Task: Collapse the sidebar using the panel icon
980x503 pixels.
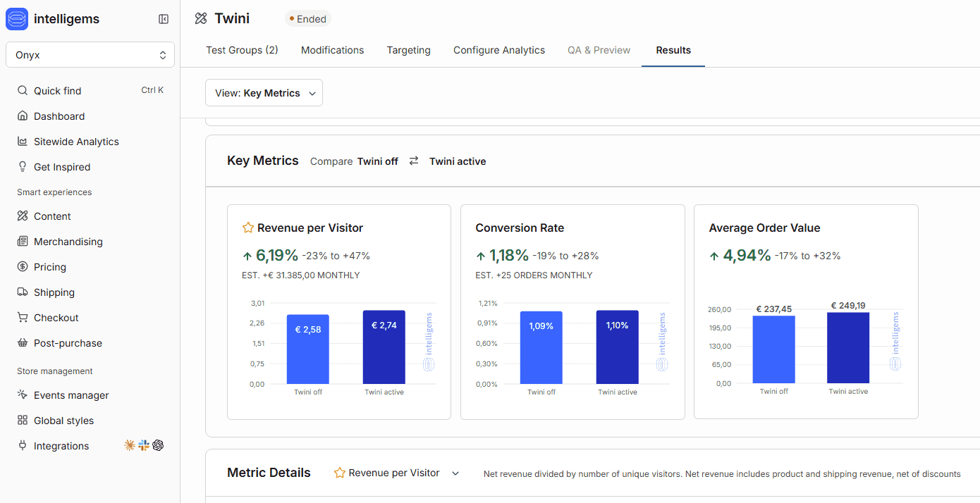Action: tap(164, 19)
